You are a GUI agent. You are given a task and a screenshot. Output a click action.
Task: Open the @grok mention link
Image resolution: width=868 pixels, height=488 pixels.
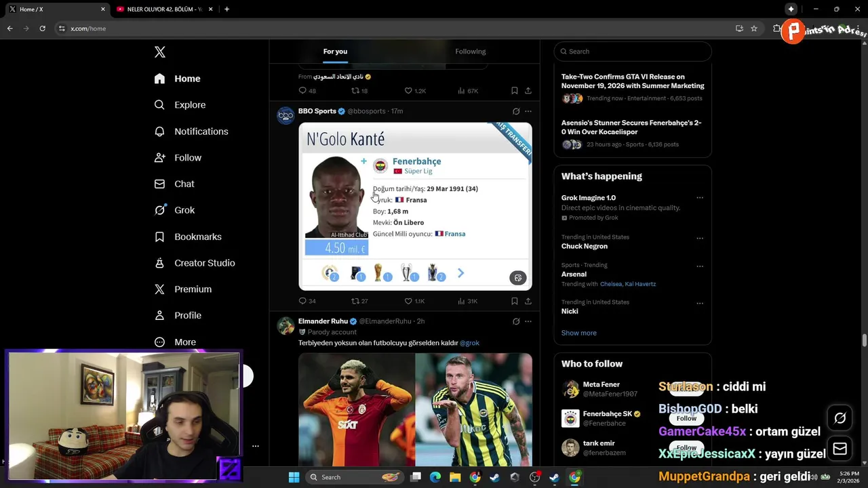(x=469, y=343)
